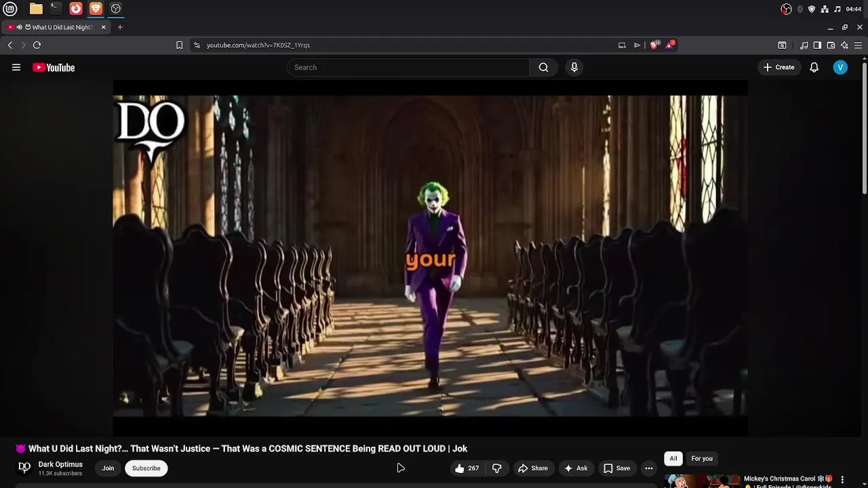Go back to the previous page
The image size is (868, 488).
tap(10, 45)
